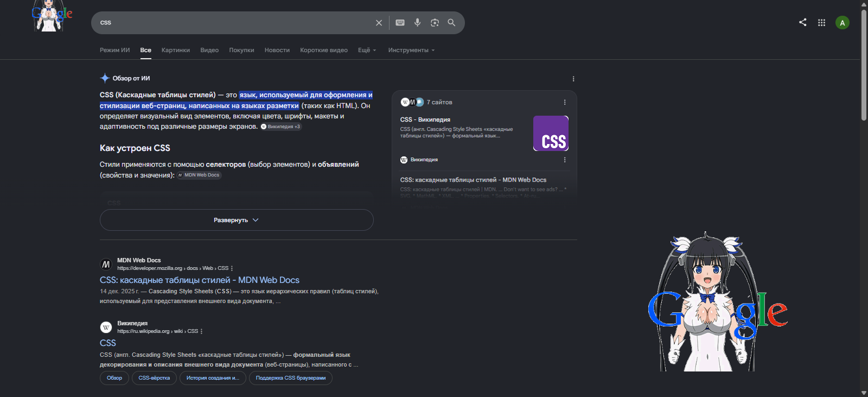Switch to the 'Режим ИИ' tab
The height and width of the screenshot is (397, 868).
[x=115, y=50]
